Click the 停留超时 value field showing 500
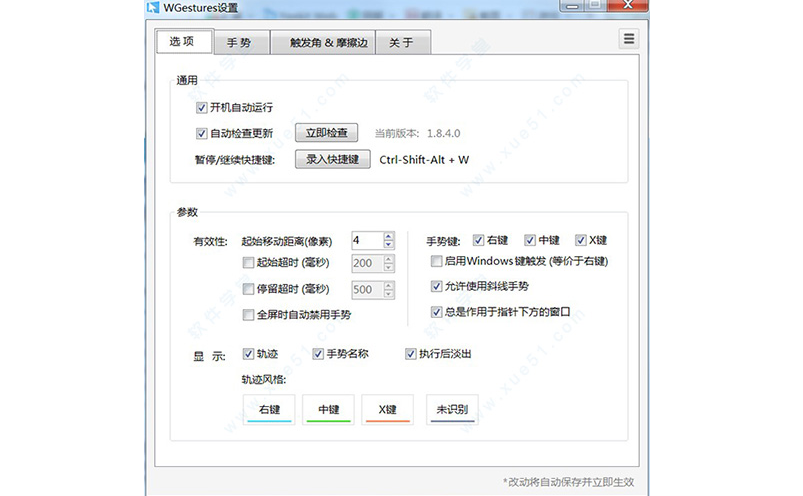Image resolution: width=803 pixels, height=496 pixels. pyautogui.click(x=367, y=290)
